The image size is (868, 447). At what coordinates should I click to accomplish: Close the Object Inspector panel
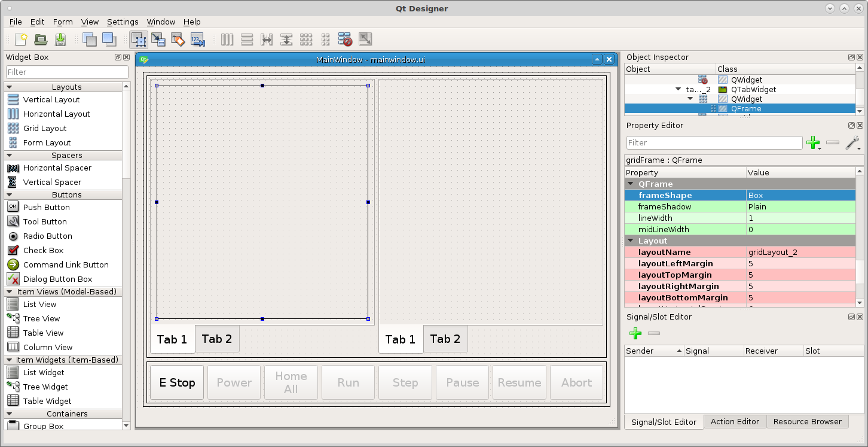(x=860, y=57)
